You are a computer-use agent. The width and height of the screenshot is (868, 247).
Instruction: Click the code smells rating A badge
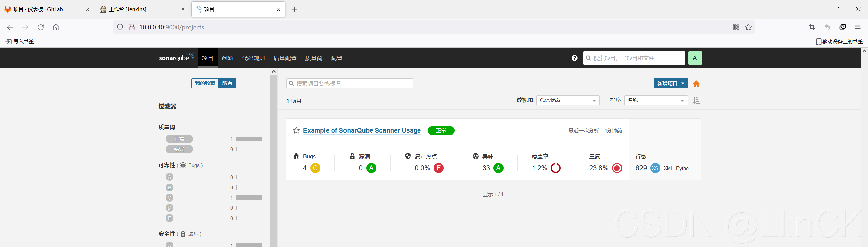pos(498,168)
